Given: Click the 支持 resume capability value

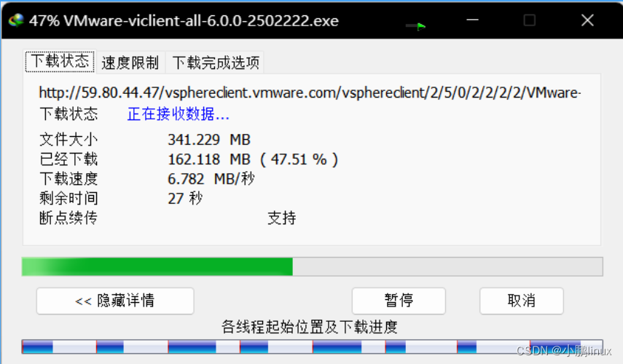Looking at the screenshot, I should click(282, 218).
